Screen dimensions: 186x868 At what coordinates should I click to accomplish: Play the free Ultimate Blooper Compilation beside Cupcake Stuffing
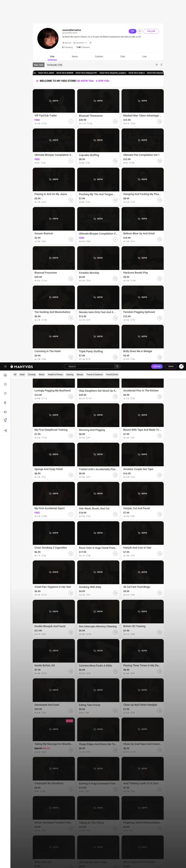coord(71,161)
